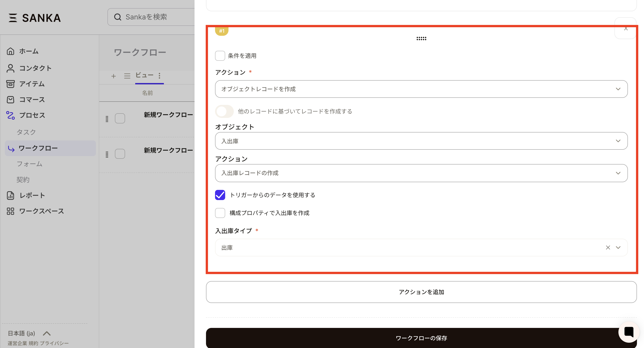Open the ワークスペース workspace section

(41, 211)
